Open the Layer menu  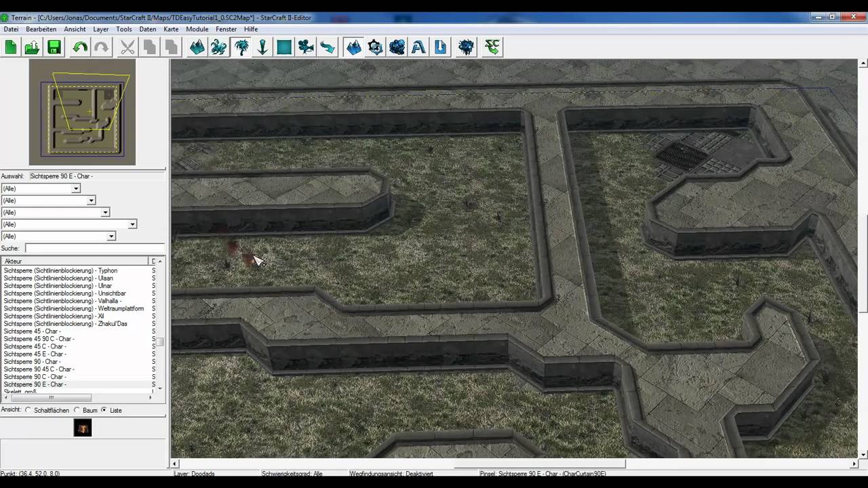[100, 29]
